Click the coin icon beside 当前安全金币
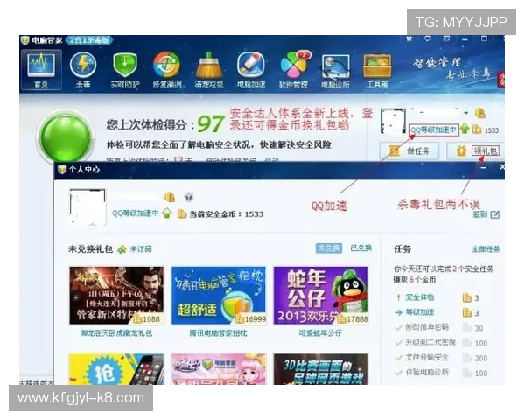The width and height of the screenshot is (525, 420). pyautogui.click(x=182, y=213)
